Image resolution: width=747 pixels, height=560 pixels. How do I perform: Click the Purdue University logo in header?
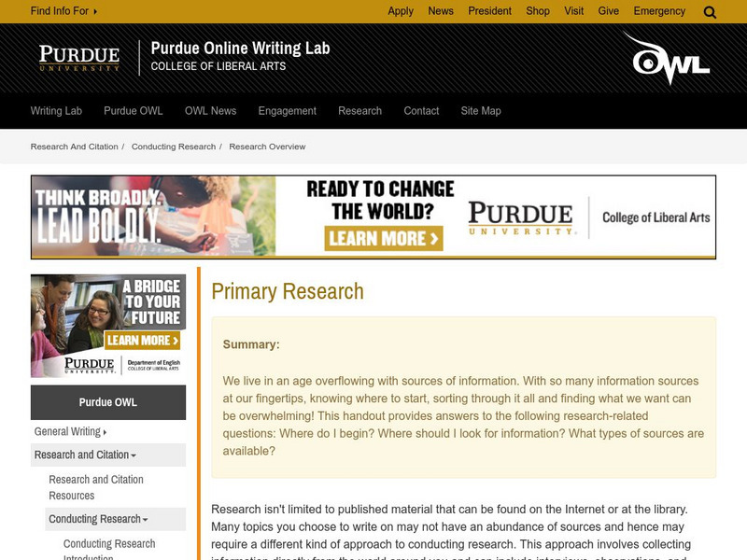click(x=79, y=58)
